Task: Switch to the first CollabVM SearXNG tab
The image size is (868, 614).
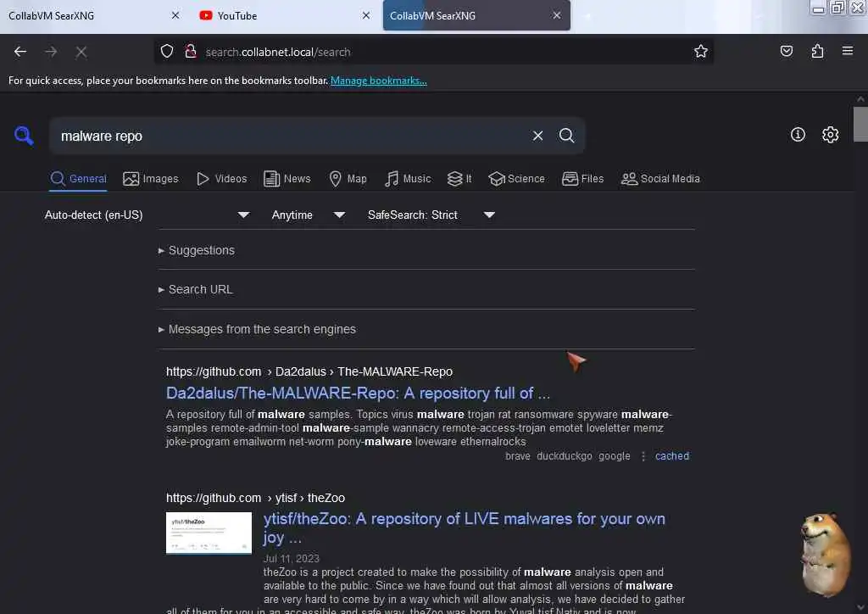Action: tap(94, 15)
